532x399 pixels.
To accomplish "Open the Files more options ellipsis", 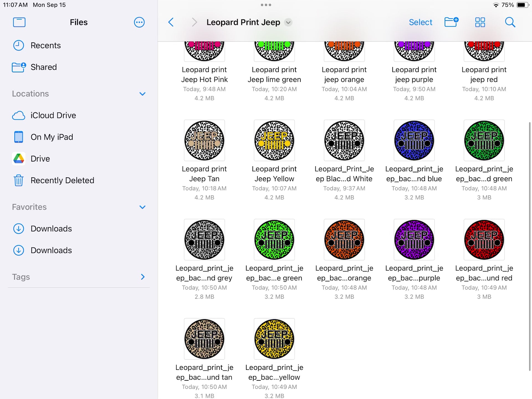I will 139,22.
